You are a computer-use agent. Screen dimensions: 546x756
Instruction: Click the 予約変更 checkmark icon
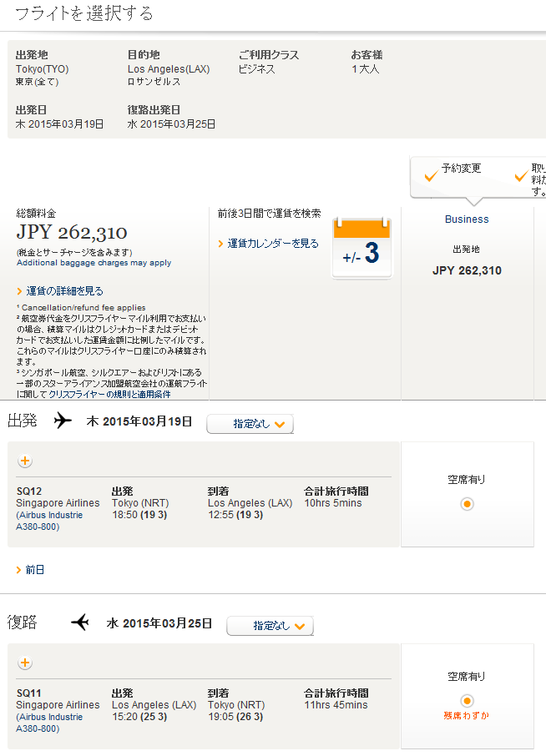(431, 176)
